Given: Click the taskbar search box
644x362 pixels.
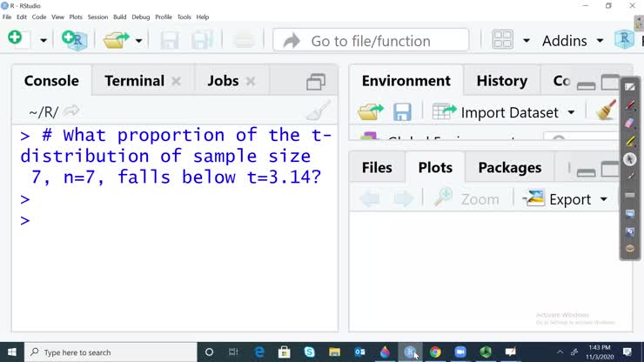Looking at the screenshot, I should click(111, 352).
